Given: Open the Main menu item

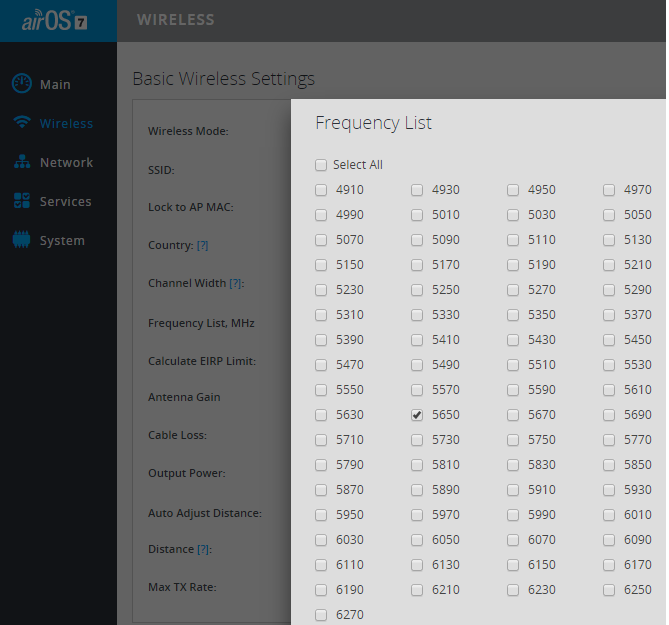Looking at the screenshot, I should point(55,85).
